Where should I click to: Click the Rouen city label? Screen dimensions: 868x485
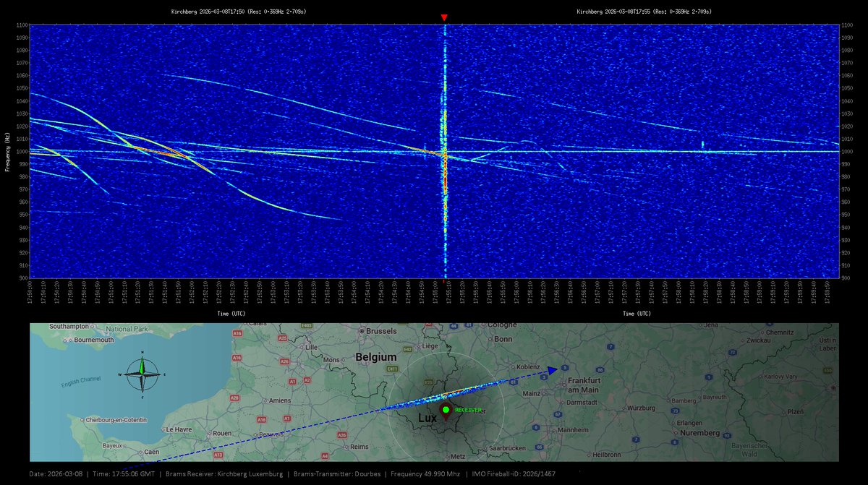coord(221,434)
